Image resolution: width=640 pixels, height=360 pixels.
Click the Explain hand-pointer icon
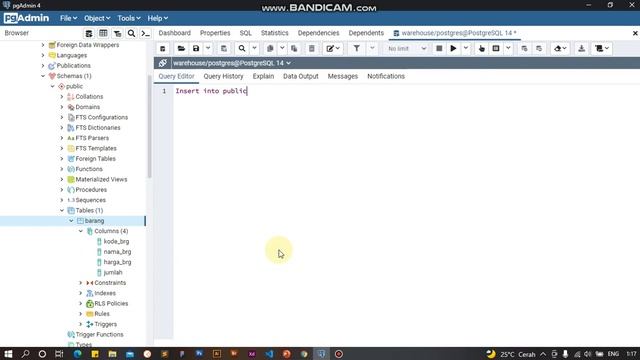pyautogui.click(x=482, y=49)
